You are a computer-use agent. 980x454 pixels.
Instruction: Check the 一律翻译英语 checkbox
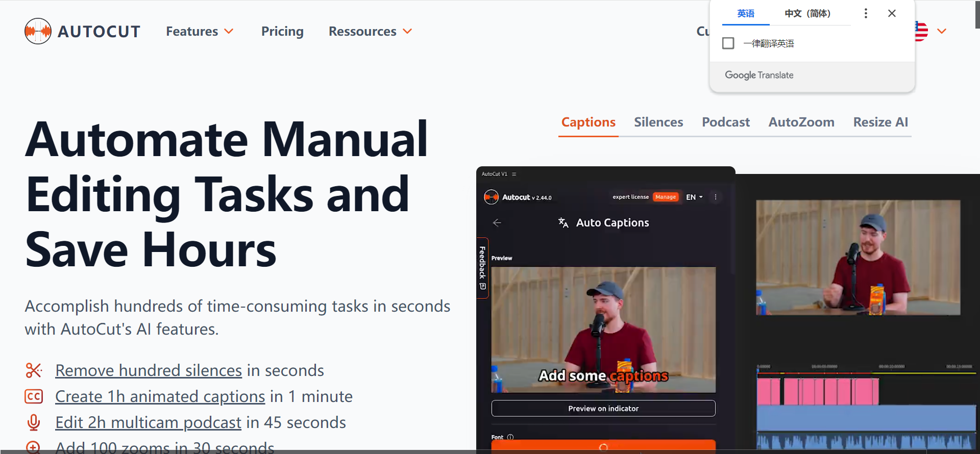coord(728,43)
